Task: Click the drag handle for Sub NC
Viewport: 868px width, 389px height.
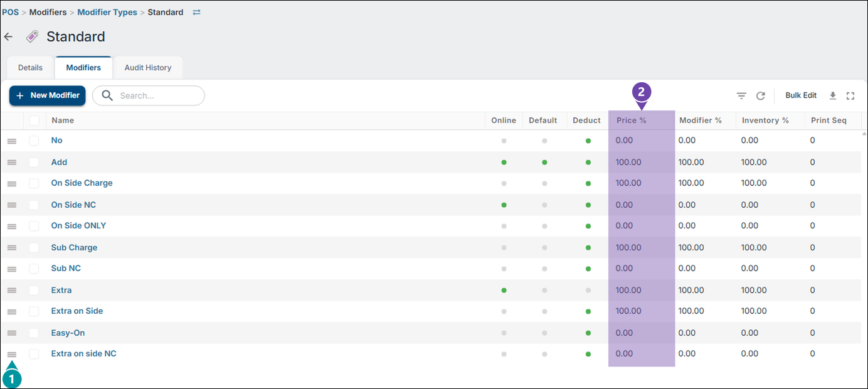Action: point(12,269)
